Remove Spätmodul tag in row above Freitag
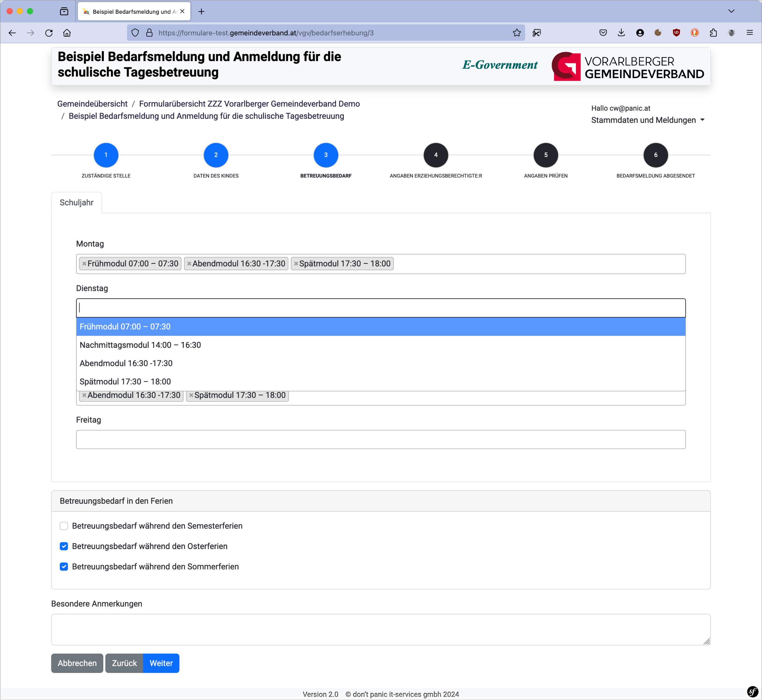 pos(191,395)
